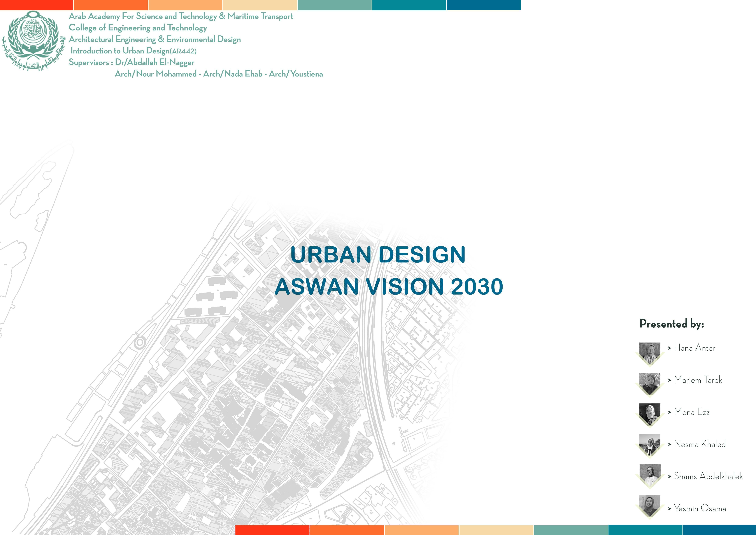Click the URBAN DESIGN title text
Viewport: 756px width, 535px height.
(378, 255)
